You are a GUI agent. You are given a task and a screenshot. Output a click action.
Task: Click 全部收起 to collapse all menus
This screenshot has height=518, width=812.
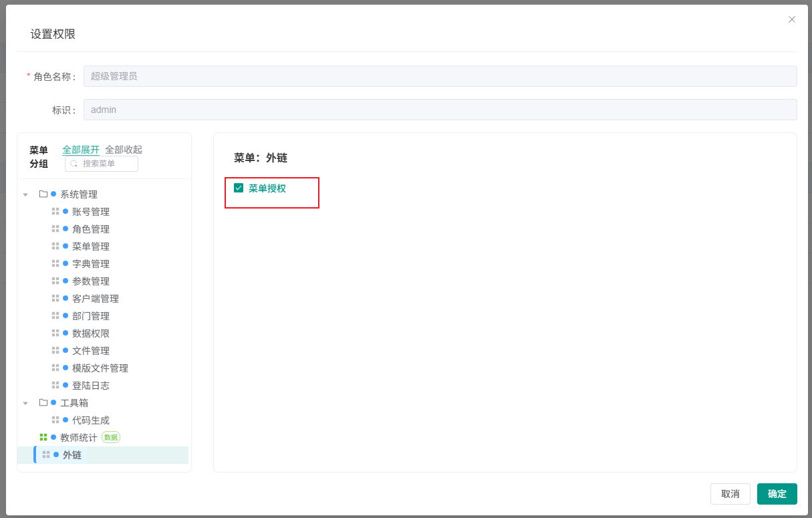(124, 150)
